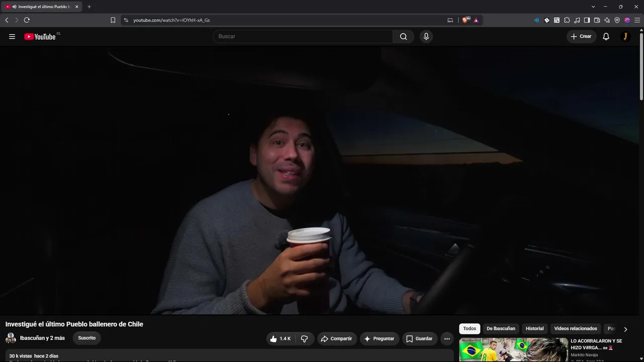Select the De Ibascuñan filter chip
Screen dimensions: 644x362
click(x=501, y=329)
